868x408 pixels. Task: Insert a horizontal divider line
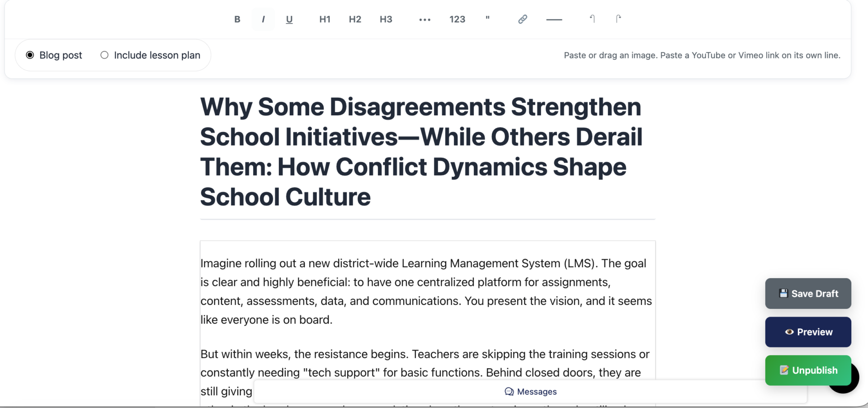pyautogui.click(x=554, y=19)
